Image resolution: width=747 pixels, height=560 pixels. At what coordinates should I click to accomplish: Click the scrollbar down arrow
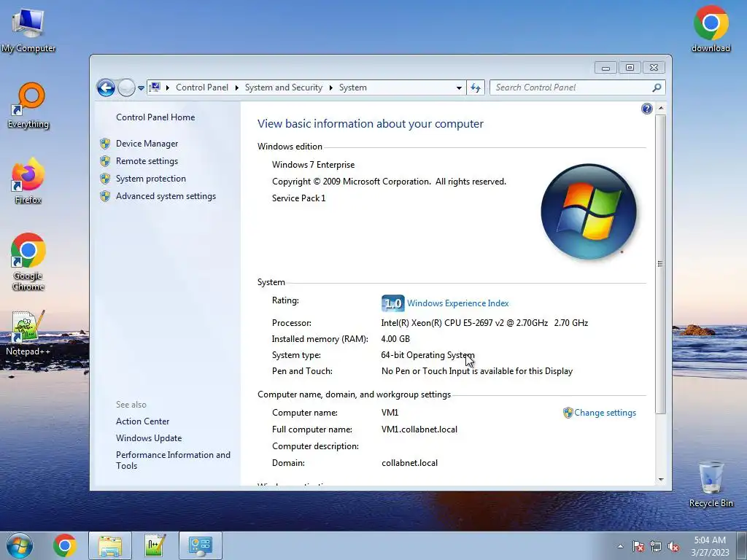660,480
